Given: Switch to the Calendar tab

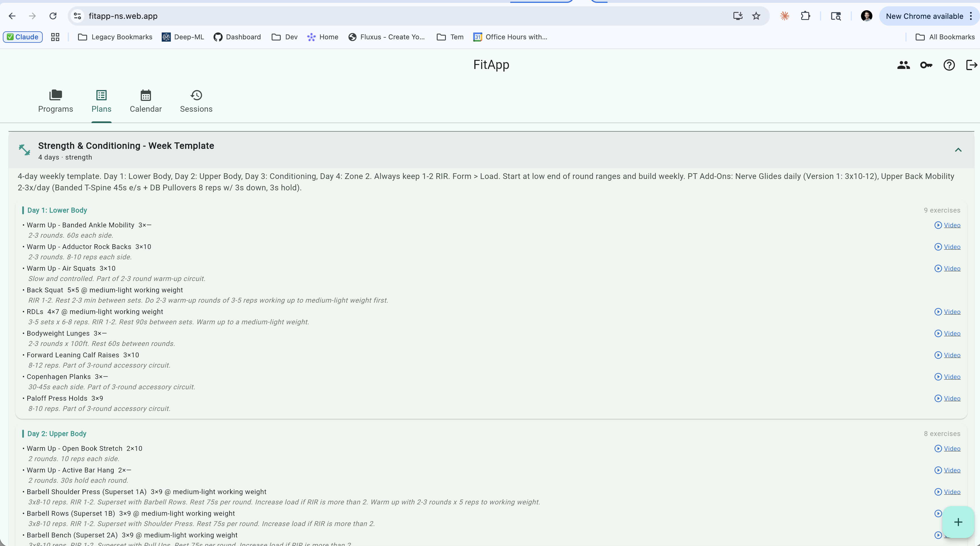Looking at the screenshot, I should pyautogui.click(x=146, y=102).
